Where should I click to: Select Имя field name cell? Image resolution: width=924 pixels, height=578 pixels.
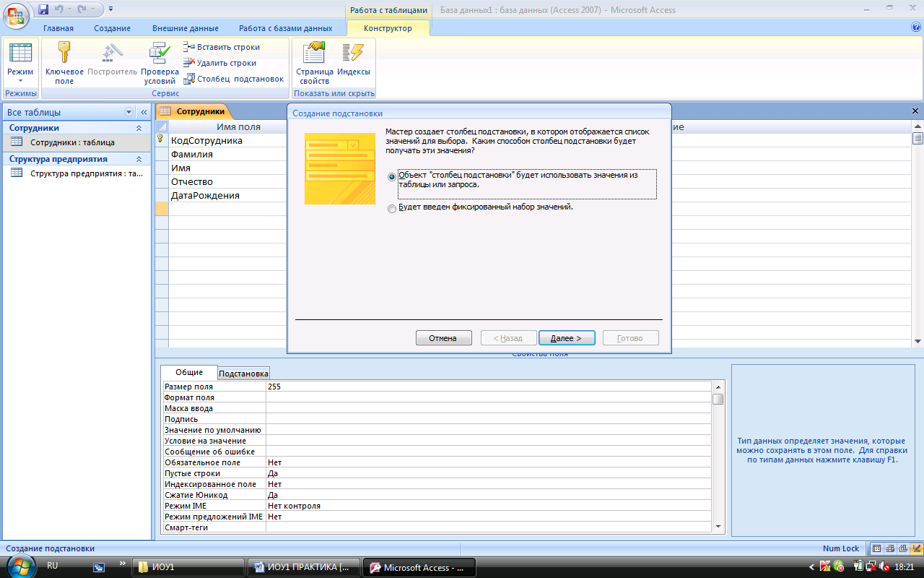(x=229, y=168)
